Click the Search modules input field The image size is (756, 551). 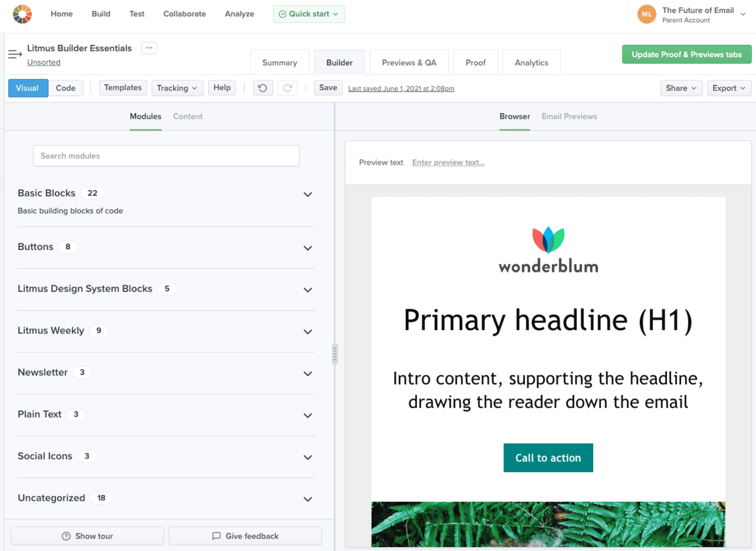166,155
